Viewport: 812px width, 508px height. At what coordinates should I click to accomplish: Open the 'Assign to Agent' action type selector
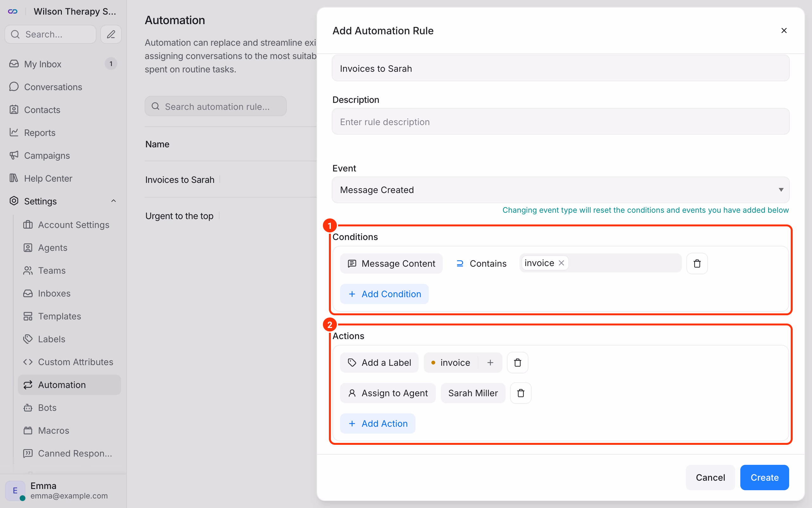(x=388, y=393)
